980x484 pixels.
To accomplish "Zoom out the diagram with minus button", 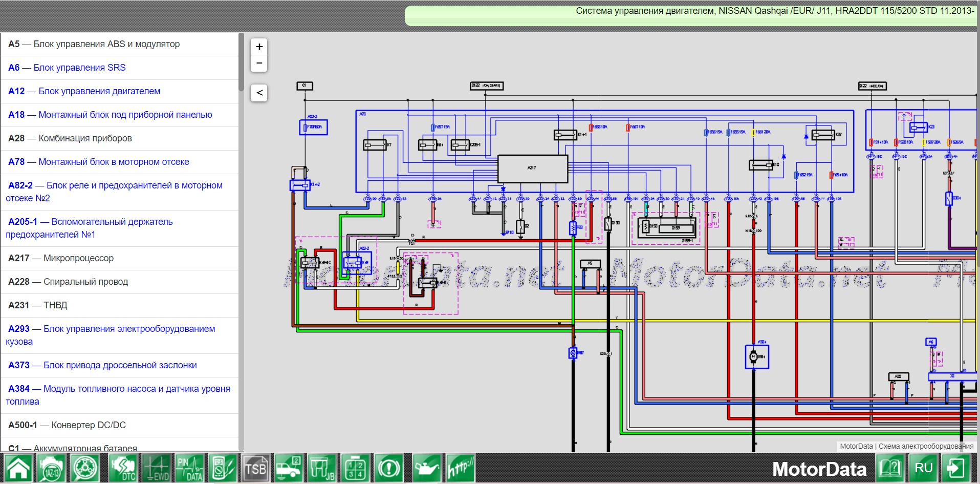I will (x=259, y=63).
